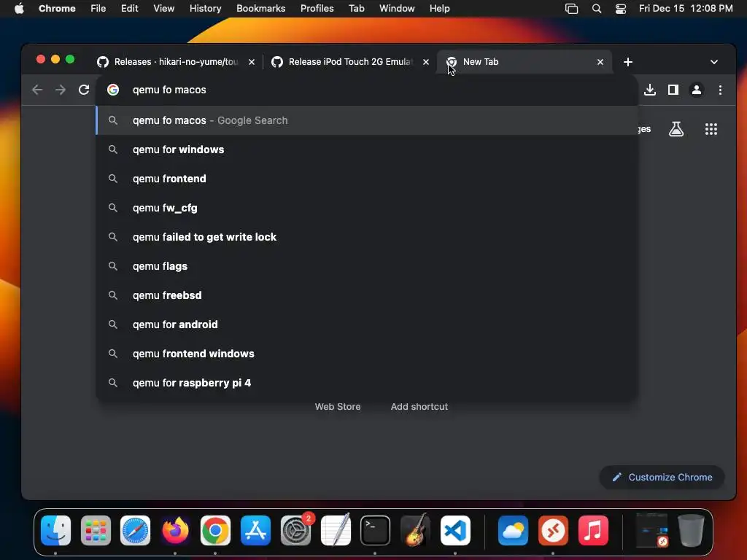The height and width of the screenshot is (560, 747).
Task: Open Finder from the dock
Action: tap(55, 531)
